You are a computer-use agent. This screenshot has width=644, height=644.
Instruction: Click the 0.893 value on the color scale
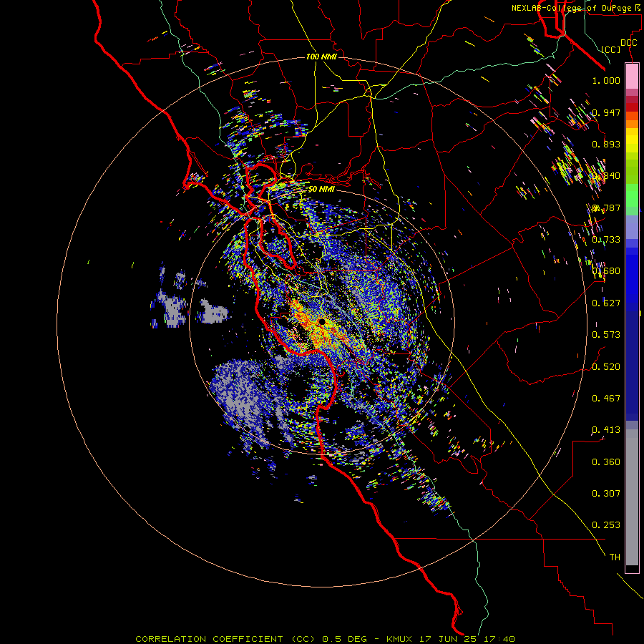[x=606, y=144]
